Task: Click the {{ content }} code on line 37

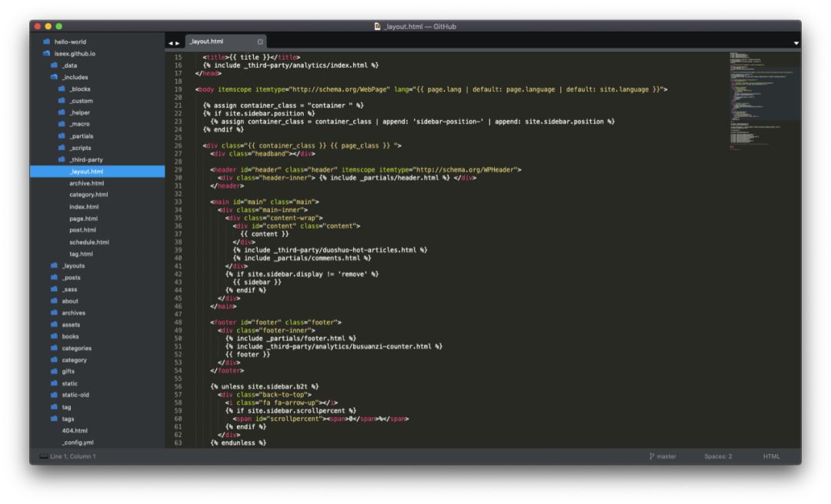Action: [x=265, y=234]
